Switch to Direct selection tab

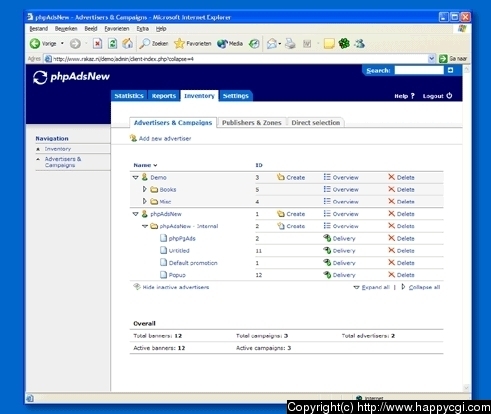point(316,123)
